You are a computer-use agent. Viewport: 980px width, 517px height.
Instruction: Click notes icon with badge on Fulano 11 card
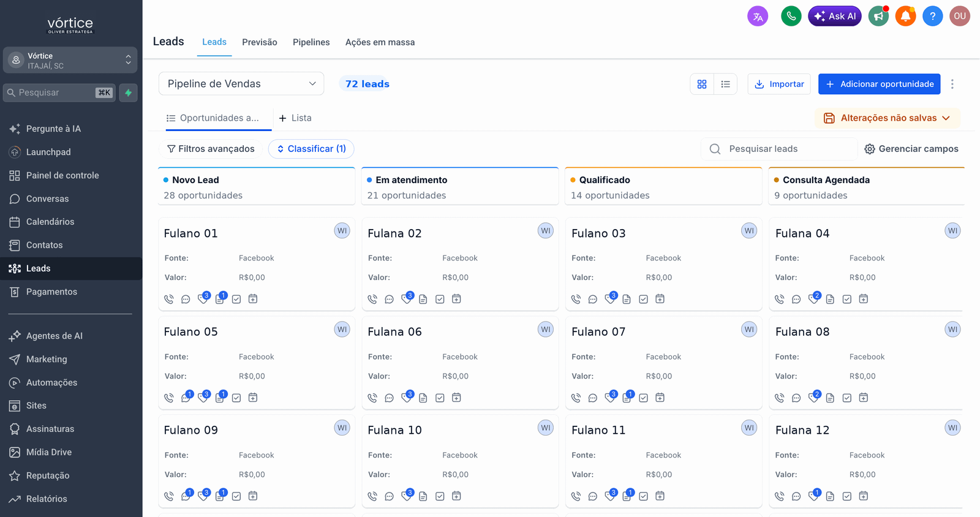pos(627,496)
